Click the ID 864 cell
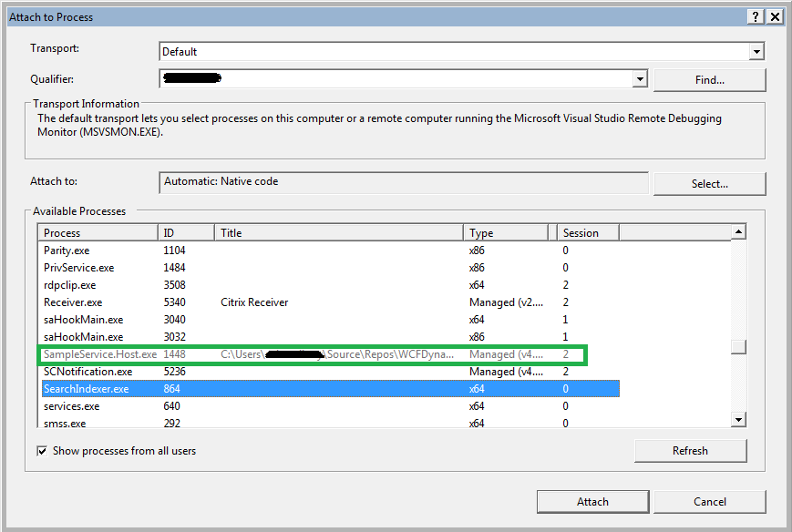This screenshot has height=532, width=792. point(171,389)
